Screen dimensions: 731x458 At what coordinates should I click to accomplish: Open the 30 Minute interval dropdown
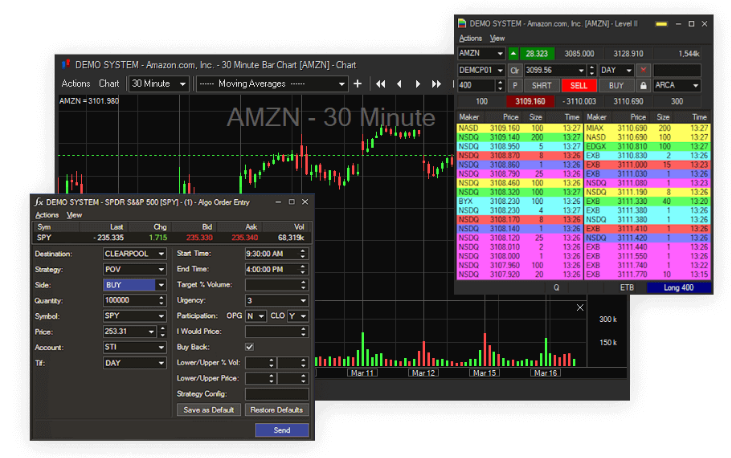tap(159, 84)
